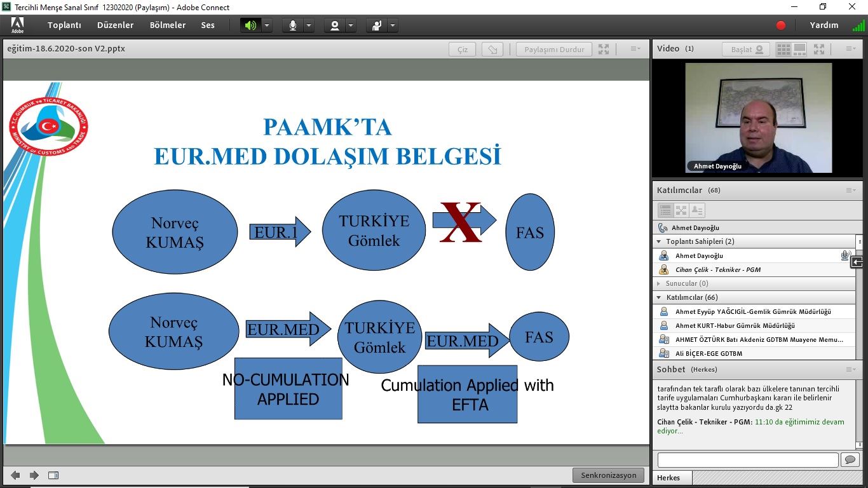
Task: Toggle the green speaker audio button
Action: tap(250, 25)
